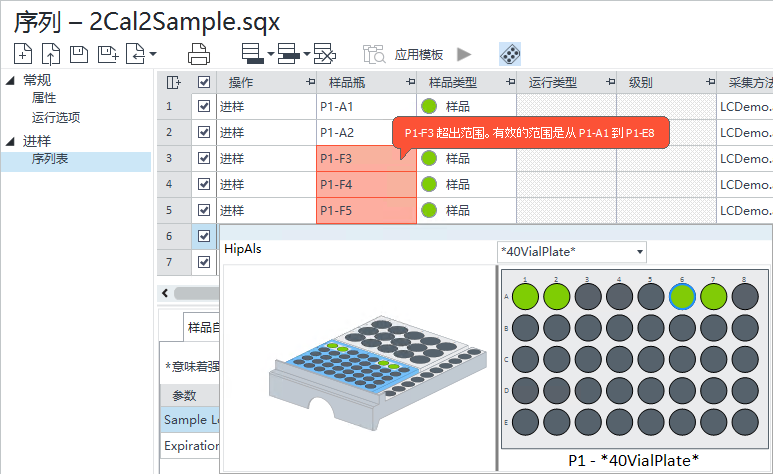
Task: Select highlighted vial A6 on the plate
Action: pyautogui.click(x=682, y=297)
